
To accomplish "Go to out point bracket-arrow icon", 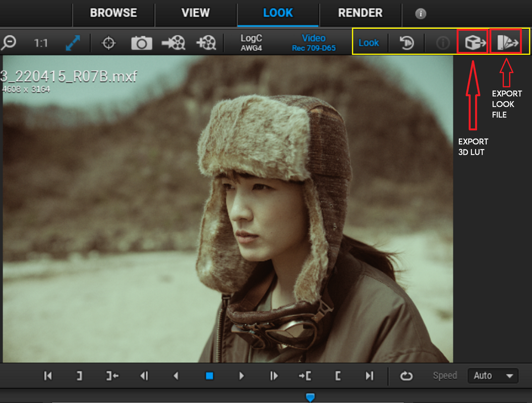I will [x=112, y=376].
